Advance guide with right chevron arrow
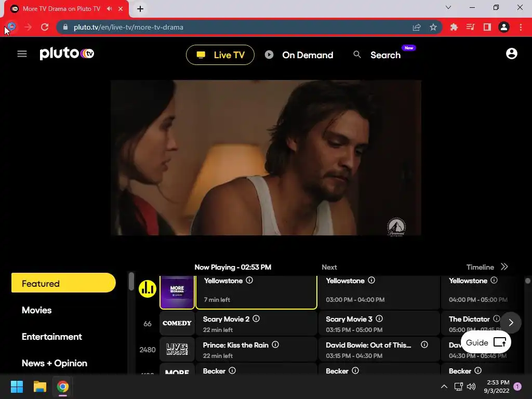Screen dimensions: 532x399 pyautogui.click(x=511, y=323)
